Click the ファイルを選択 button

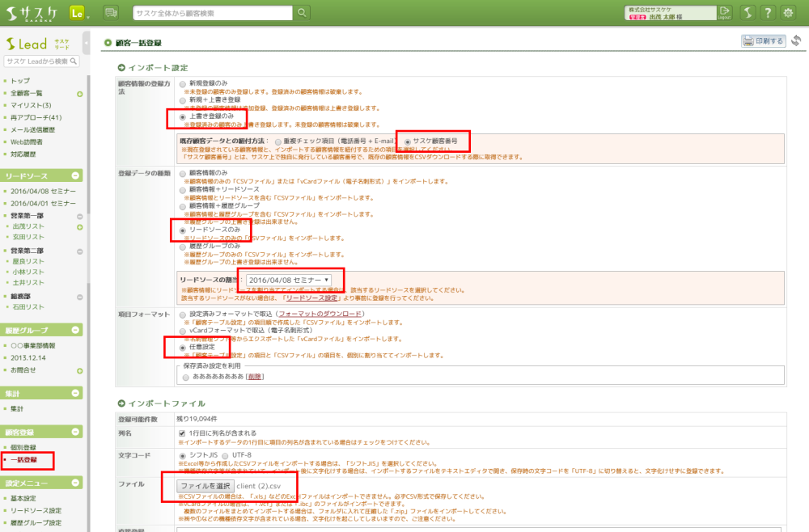click(205, 485)
